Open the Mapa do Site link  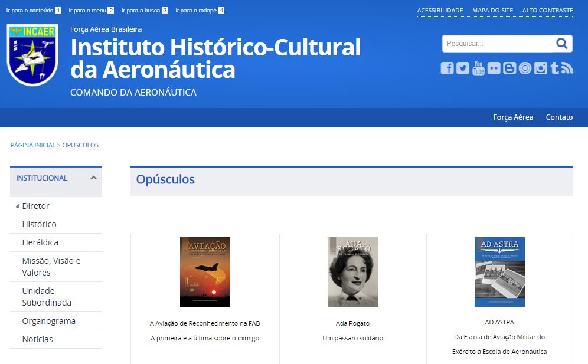(x=492, y=11)
